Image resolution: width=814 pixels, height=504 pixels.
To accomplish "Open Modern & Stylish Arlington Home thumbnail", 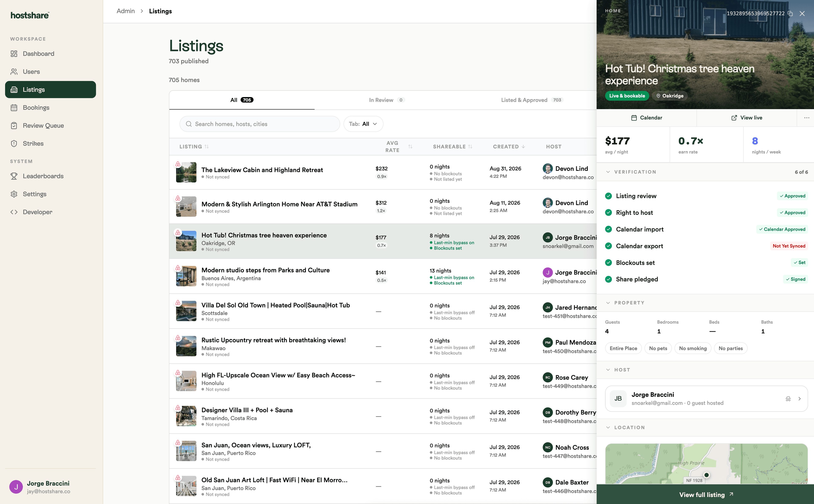I will [186, 207].
